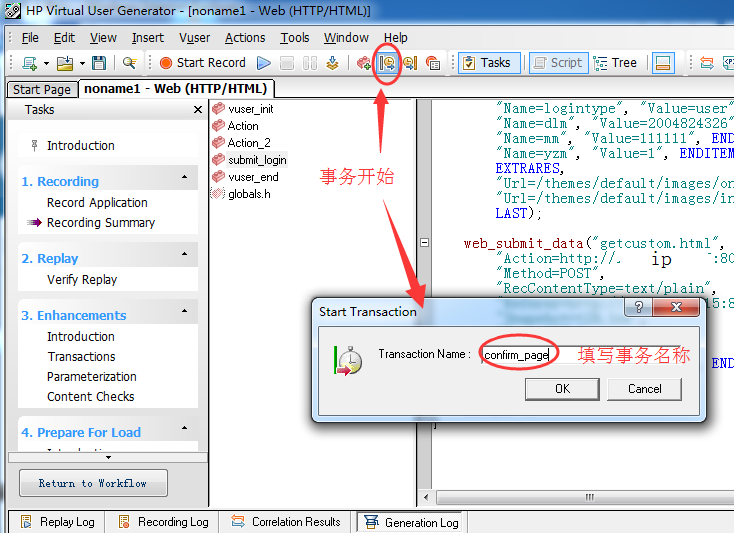Click the Return to Workflow button
Screen dimensions: 734x533
tap(93, 483)
